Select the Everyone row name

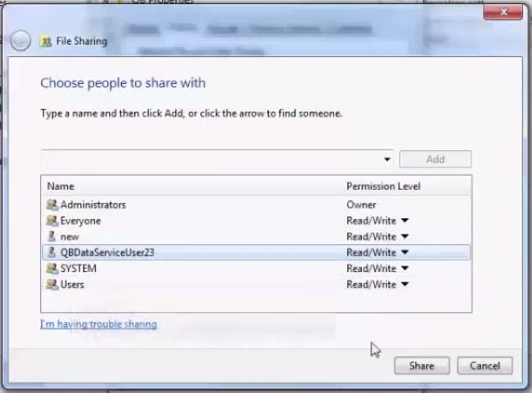tap(81, 221)
